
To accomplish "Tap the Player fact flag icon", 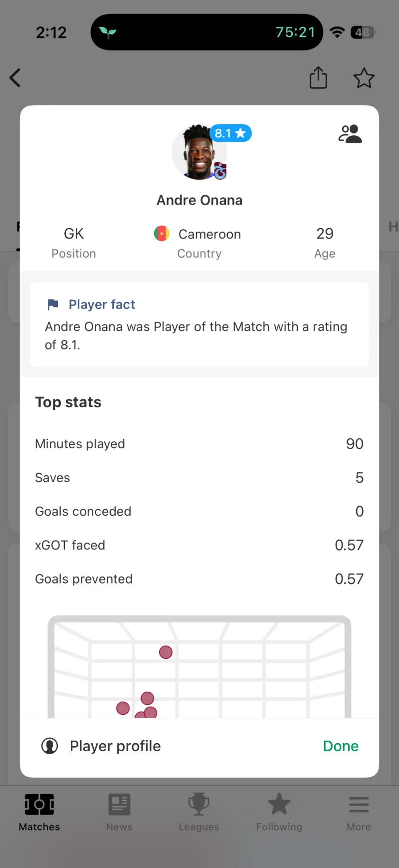I will pyautogui.click(x=53, y=304).
